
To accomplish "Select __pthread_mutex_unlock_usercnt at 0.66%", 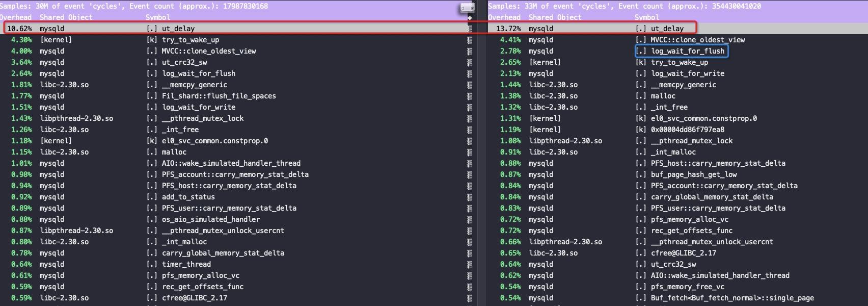I will [x=712, y=242].
